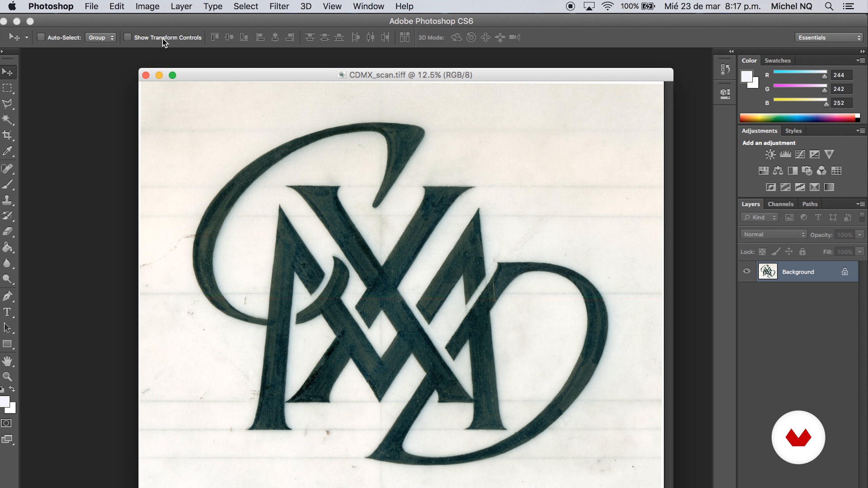Switch to the Swatches tab

pyautogui.click(x=777, y=61)
